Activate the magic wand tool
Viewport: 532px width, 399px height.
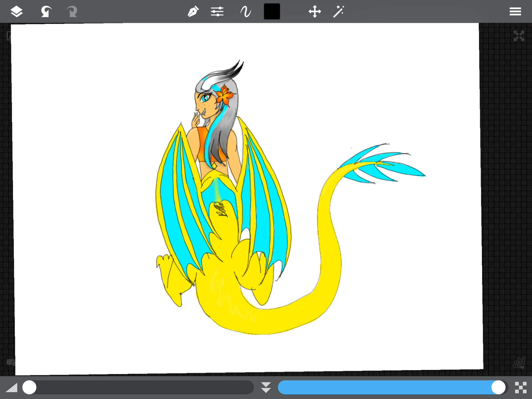coord(339,12)
